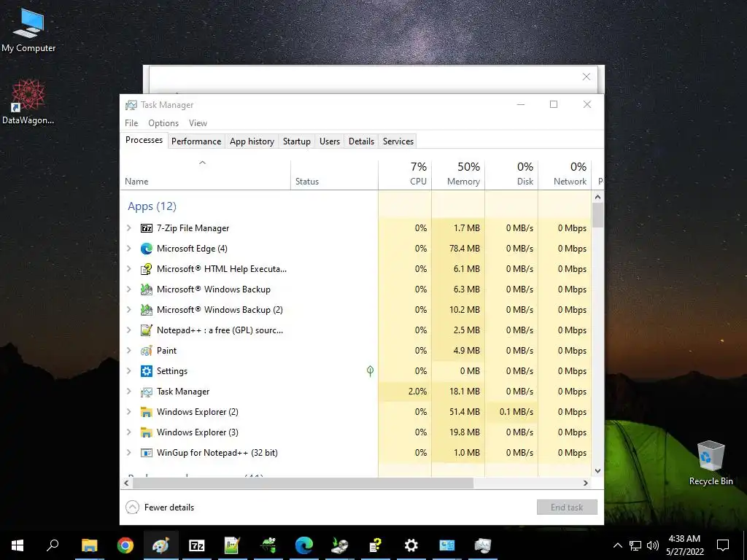Expand the 7-Zip File Manager process
747x560 pixels.
pos(128,228)
